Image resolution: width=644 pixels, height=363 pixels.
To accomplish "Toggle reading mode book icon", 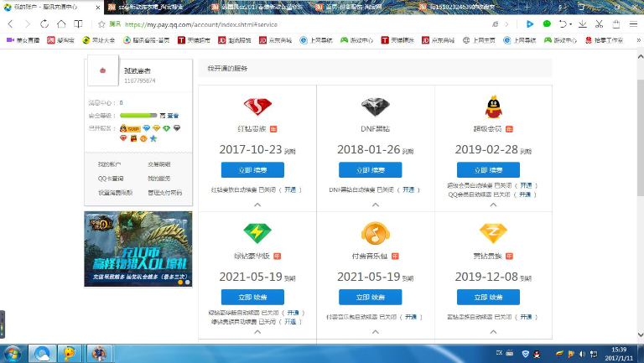I will 78,24.
